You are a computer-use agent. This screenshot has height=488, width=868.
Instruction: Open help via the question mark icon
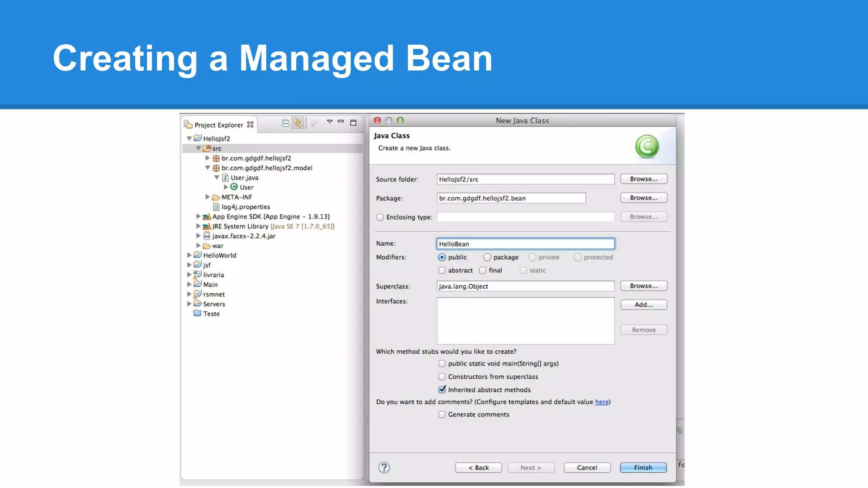pos(384,467)
